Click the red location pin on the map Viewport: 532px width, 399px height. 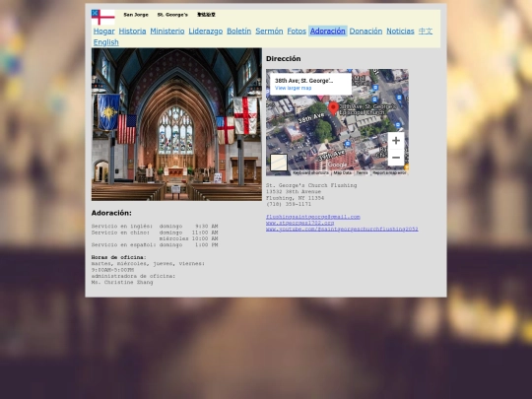[x=334, y=109]
